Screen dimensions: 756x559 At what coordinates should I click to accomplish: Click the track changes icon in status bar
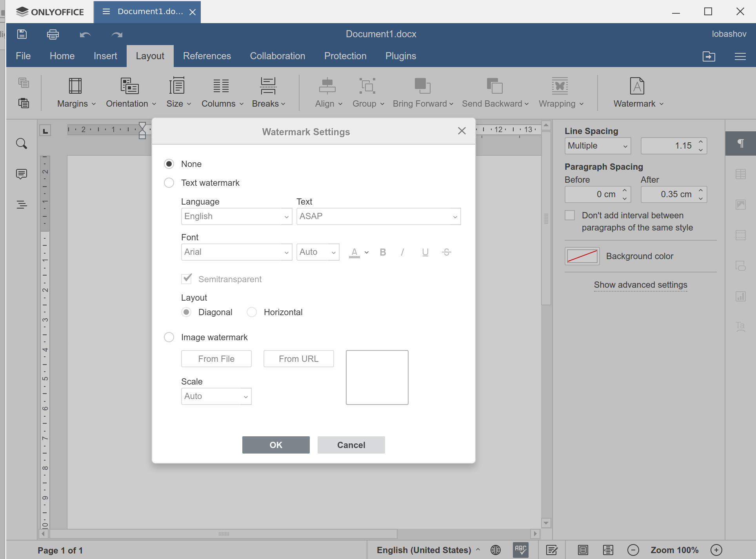(552, 550)
